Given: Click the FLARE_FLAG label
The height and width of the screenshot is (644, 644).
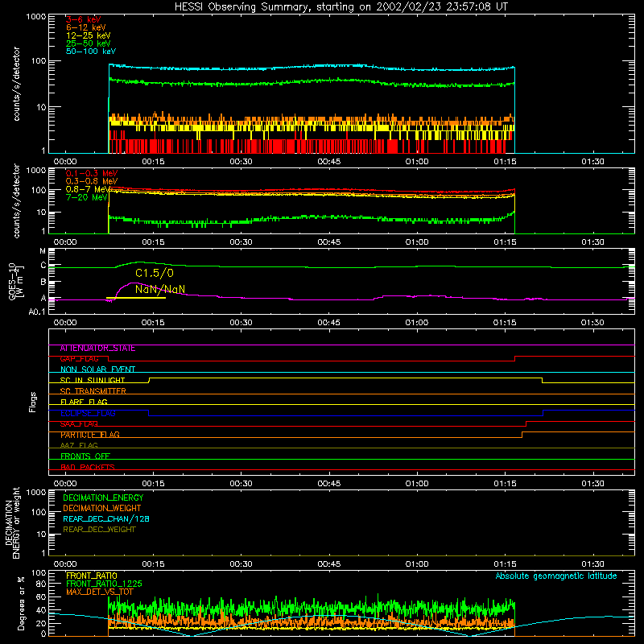Looking at the screenshot, I should point(84,402).
